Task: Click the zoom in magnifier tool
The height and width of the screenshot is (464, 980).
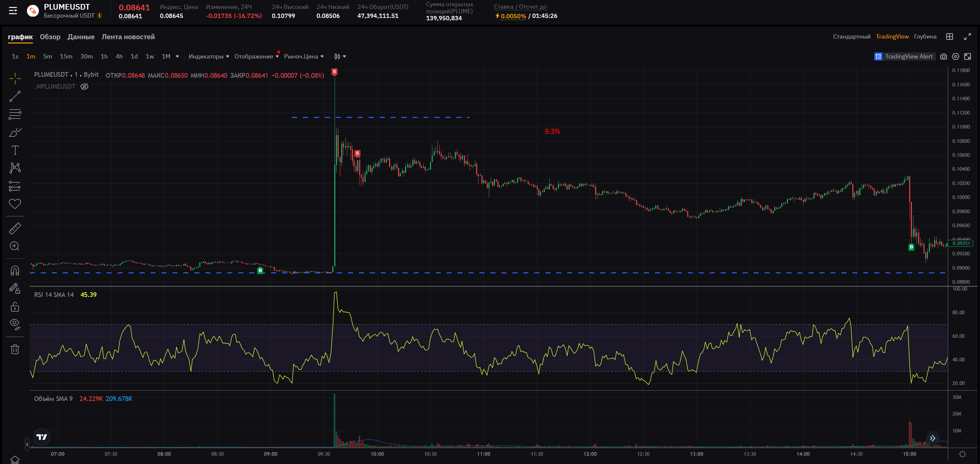Action: pos(15,246)
